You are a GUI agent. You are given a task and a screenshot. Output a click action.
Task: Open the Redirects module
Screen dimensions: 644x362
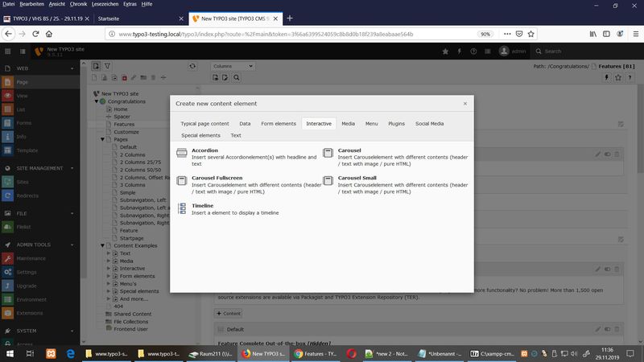pos(39,195)
